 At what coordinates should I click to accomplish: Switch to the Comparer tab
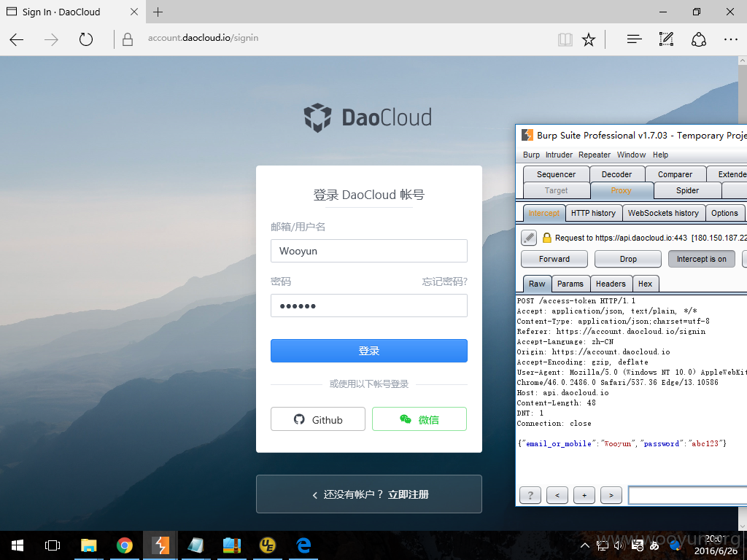tap(675, 174)
